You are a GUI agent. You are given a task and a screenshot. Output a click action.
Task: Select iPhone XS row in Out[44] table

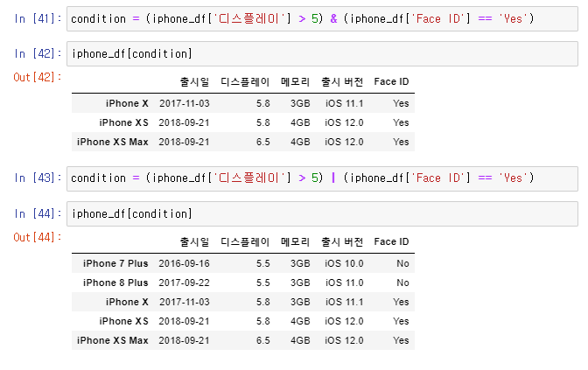tap(243, 321)
